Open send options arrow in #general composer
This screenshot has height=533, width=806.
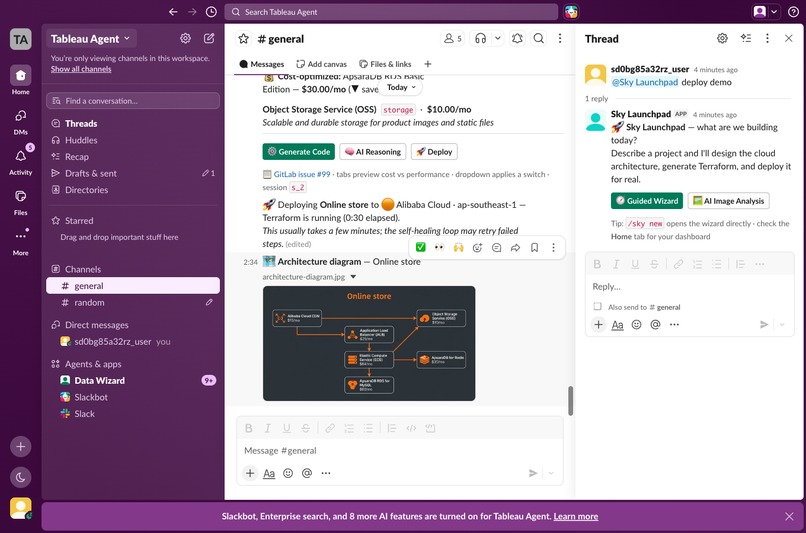tap(551, 473)
